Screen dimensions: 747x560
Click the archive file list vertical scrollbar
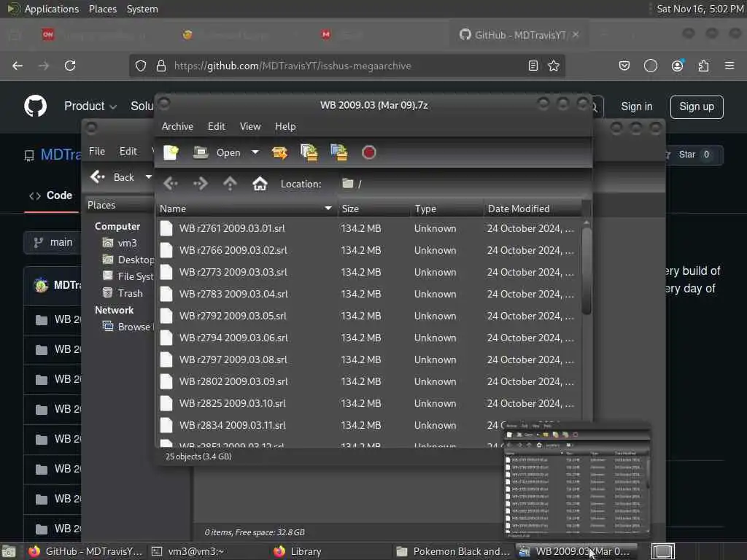click(x=587, y=271)
